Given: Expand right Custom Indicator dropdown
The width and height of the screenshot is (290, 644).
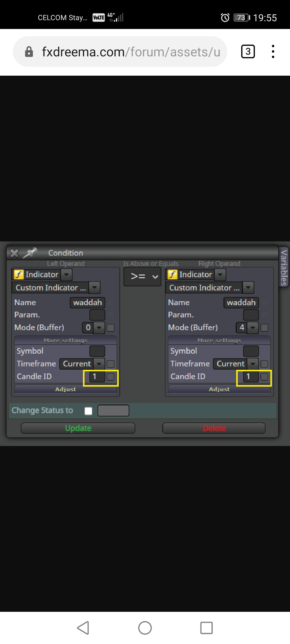Looking at the screenshot, I should coord(248,288).
